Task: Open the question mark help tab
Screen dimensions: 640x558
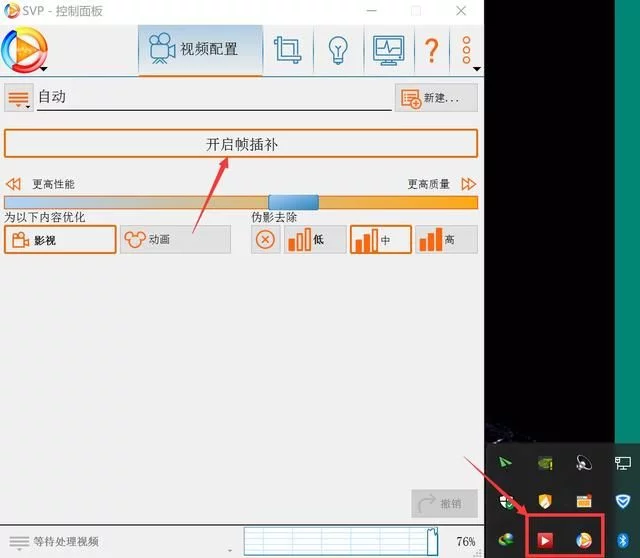Action: [x=431, y=50]
